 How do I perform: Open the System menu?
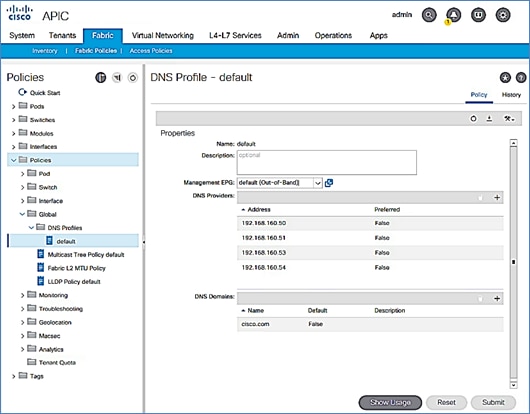click(x=22, y=35)
